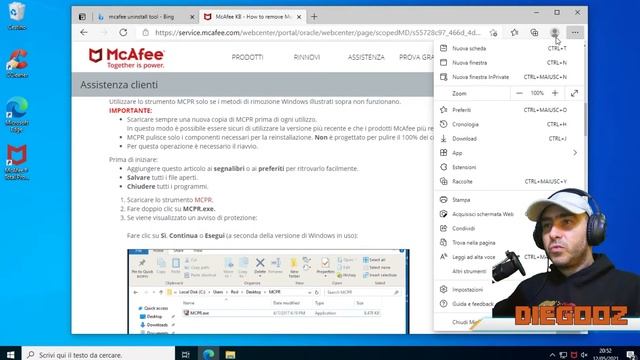Open the Collections toolbar icon

coord(534,32)
